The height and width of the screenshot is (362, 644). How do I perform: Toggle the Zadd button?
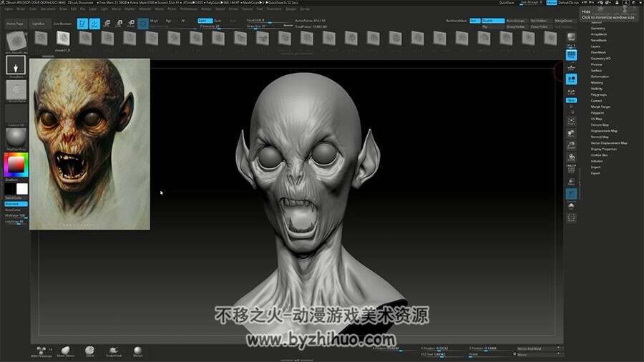click(x=204, y=21)
